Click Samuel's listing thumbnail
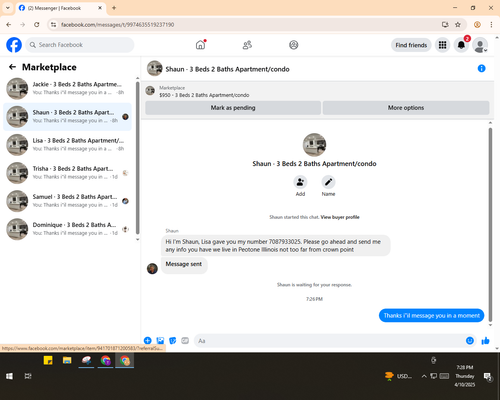 17,201
